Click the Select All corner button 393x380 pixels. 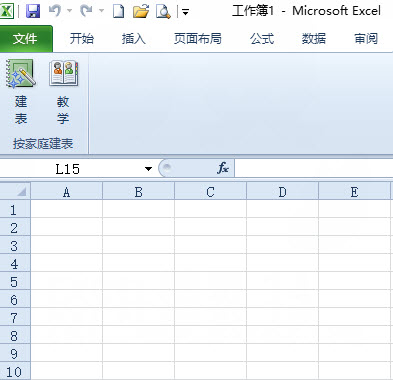point(15,191)
